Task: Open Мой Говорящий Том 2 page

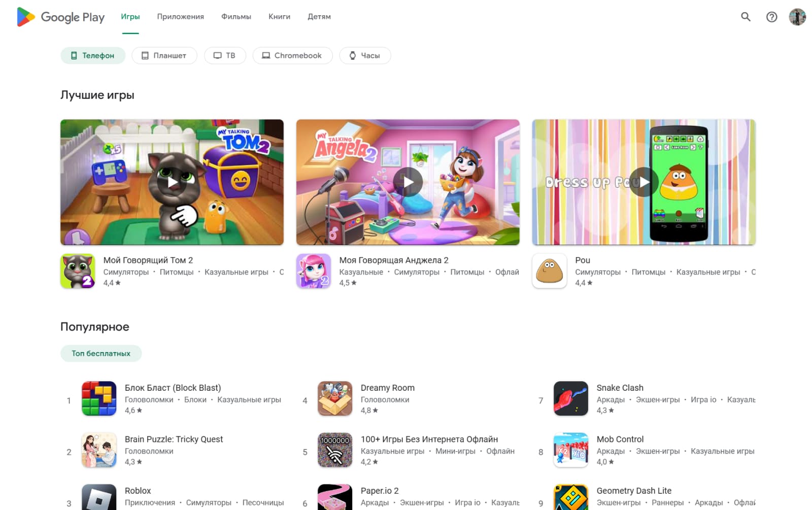Action: [148, 260]
